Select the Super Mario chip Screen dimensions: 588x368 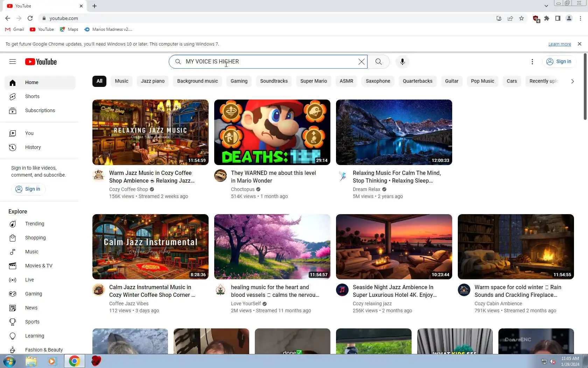pyautogui.click(x=314, y=81)
